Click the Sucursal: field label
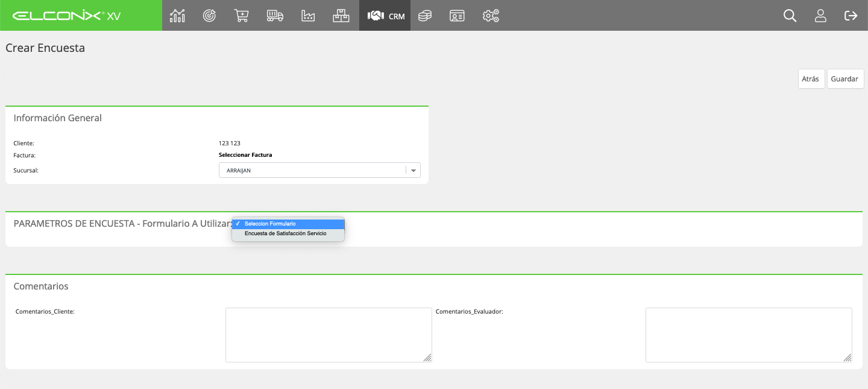Screen dimensions: 868x389 (26, 171)
